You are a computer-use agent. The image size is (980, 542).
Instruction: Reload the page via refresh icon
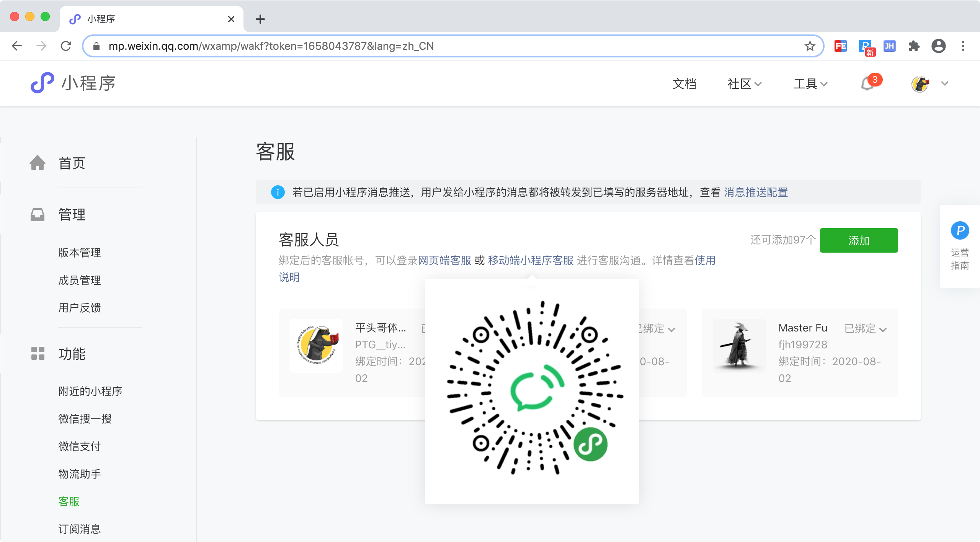click(66, 46)
